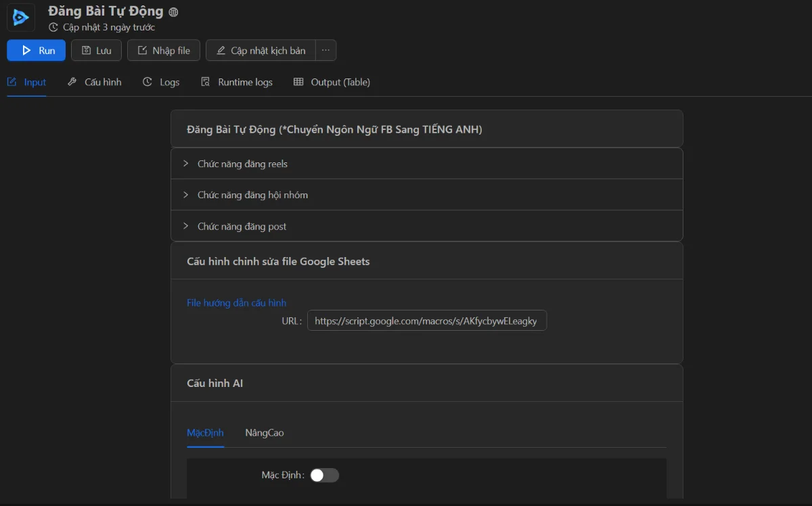Image resolution: width=812 pixels, height=506 pixels.
Task: Open the Logs tab
Action: [161, 83]
